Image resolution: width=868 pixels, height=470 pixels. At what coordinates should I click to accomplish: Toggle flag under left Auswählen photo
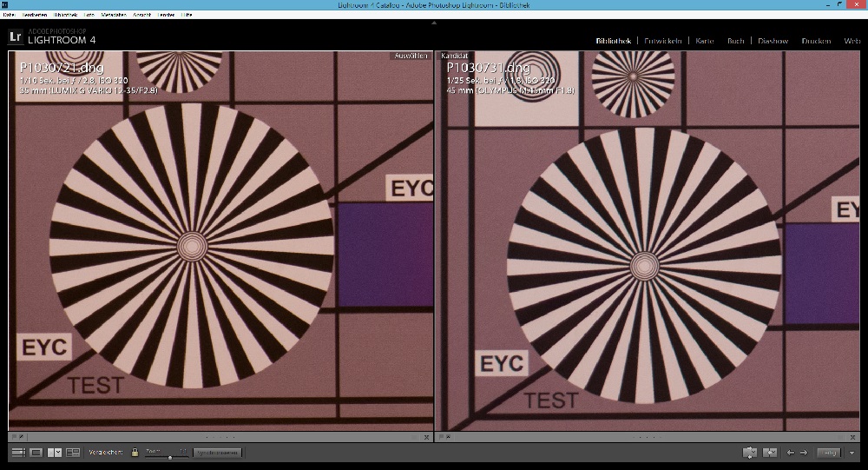pos(15,437)
